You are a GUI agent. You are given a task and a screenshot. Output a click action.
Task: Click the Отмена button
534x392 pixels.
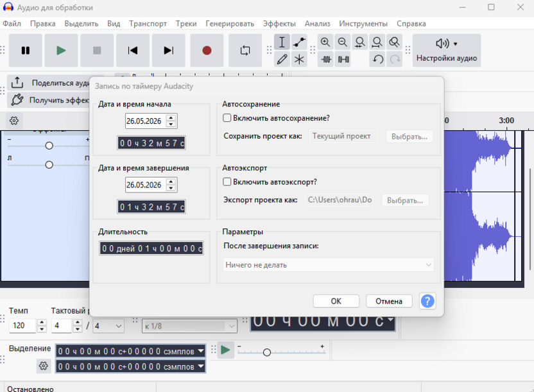pyautogui.click(x=389, y=301)
